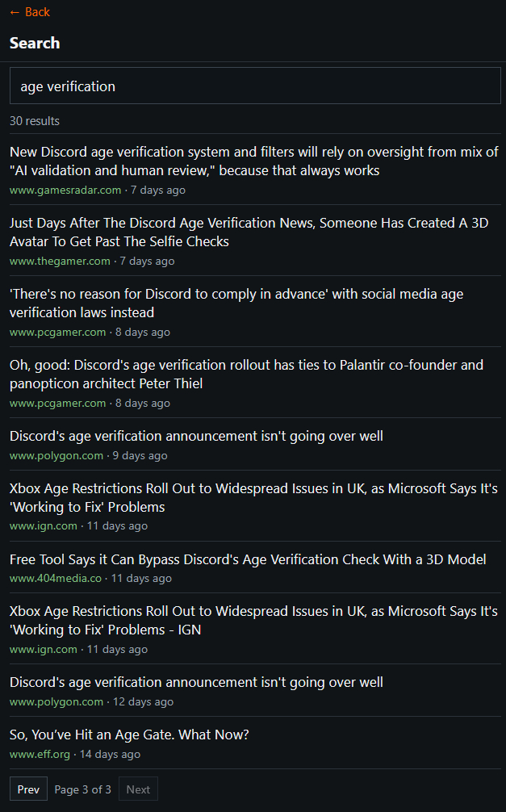Open second polygon article from 12 days ago

coord(196,683)
